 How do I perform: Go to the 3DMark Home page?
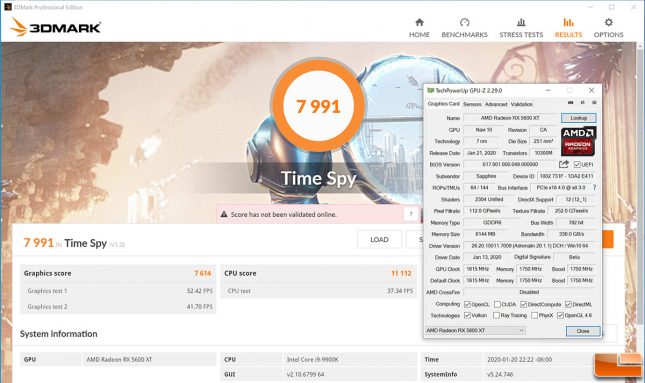pyautogui.click(x=419, y=28)
